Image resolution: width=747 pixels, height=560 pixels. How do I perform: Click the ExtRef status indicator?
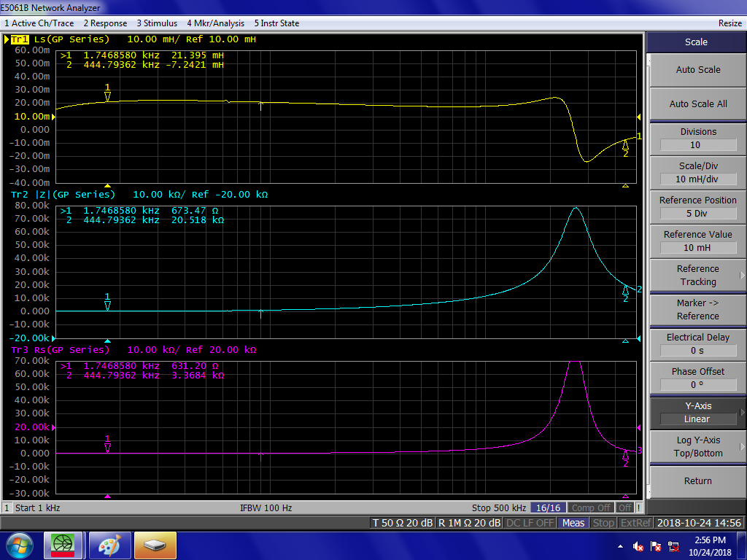pyautogui.click(x=635, y=523)
